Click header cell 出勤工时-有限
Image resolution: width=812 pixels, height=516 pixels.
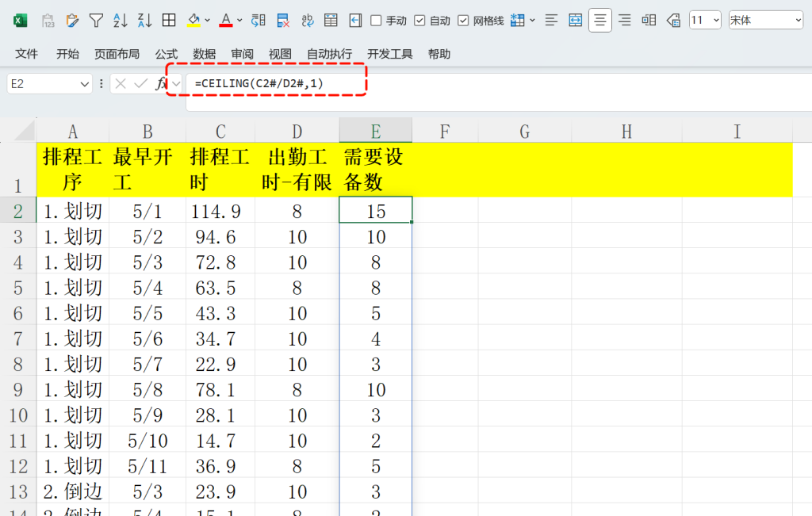coord(297,170)
